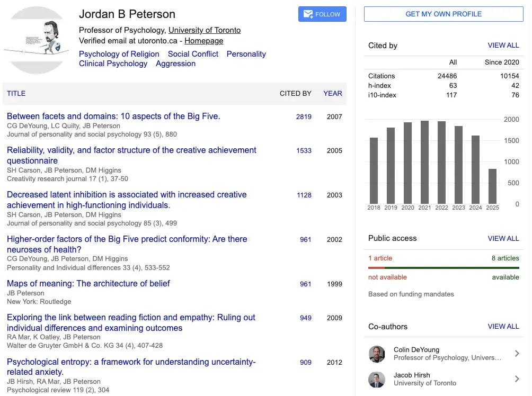532x396 pixels.
Task: Open 'Maps of meaning' book entry
Action: click(88, 283)
